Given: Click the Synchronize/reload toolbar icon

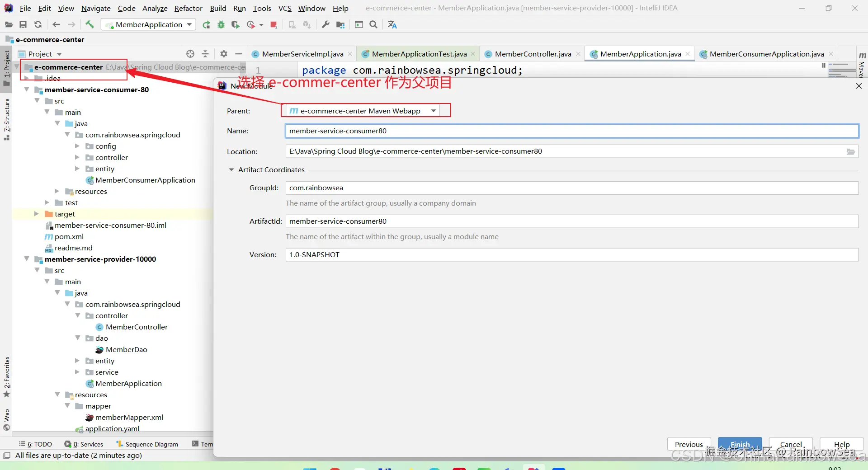Looking at the screenshot, I should click(x=38, y=24).
